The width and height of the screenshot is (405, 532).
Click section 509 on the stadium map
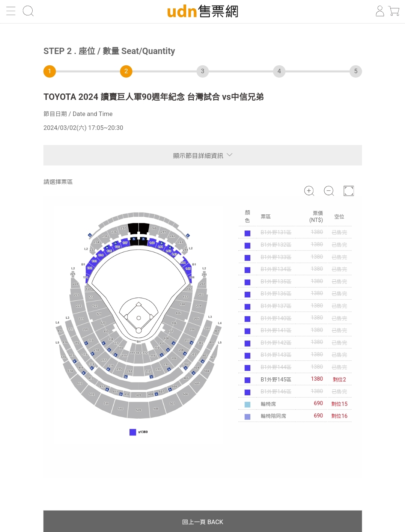click(139, 410)
